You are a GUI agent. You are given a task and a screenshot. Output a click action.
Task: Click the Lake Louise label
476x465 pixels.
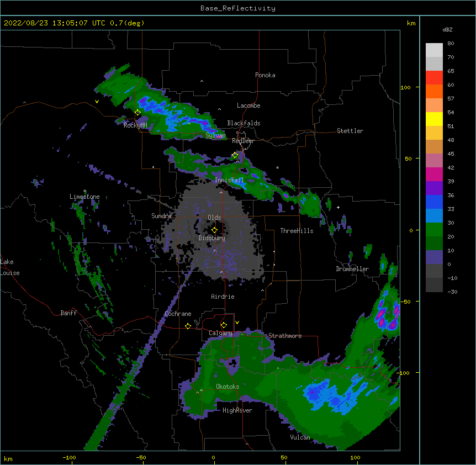pos(10,267)
